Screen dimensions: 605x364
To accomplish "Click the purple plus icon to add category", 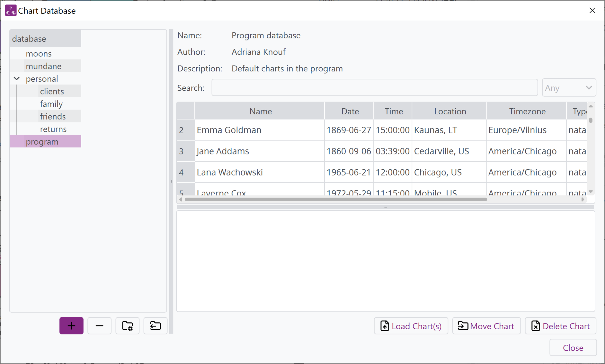I will [x=71, y=326].
